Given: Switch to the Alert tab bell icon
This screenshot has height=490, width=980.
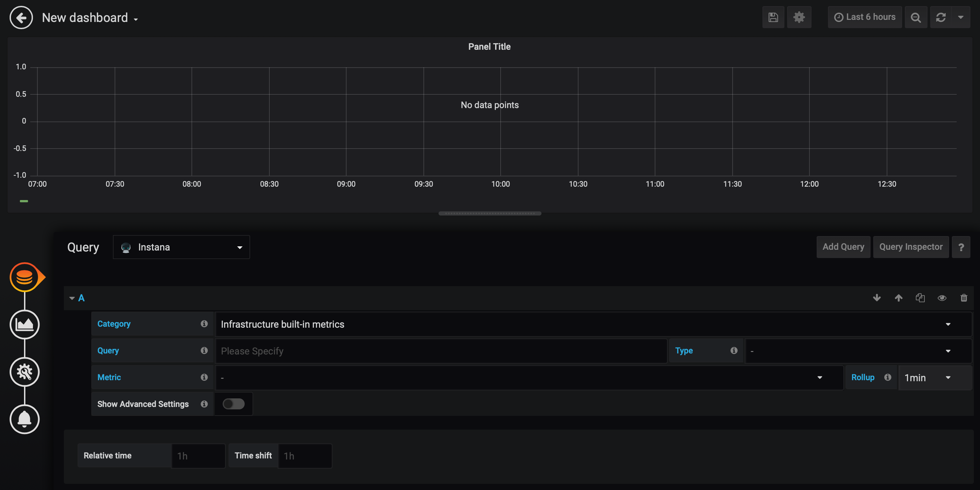Looking at the screenshot, I should pos(25,419).
